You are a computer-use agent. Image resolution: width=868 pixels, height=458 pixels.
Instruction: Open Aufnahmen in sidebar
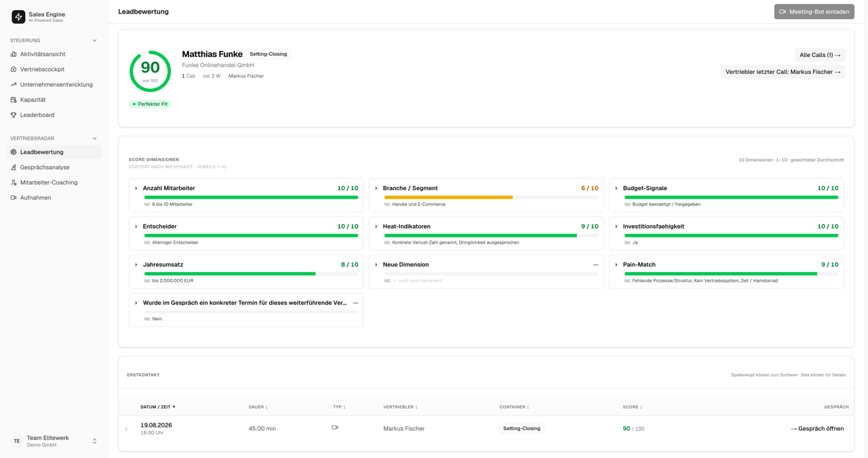[x=54, y=197]
